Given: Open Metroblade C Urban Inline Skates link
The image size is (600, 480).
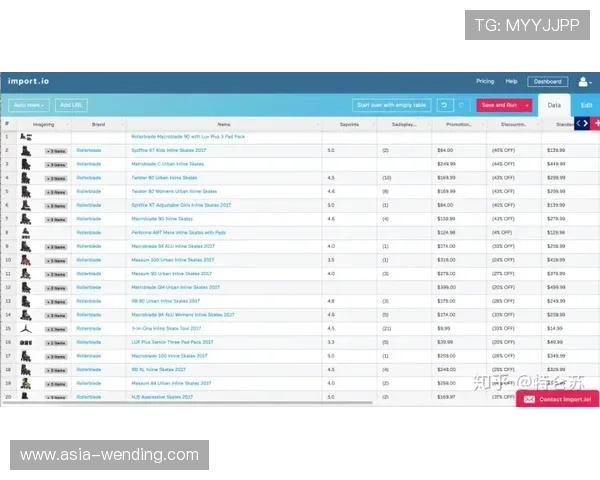Looking at the screenshot, I should pyautogui.click(x=168, y=164).
